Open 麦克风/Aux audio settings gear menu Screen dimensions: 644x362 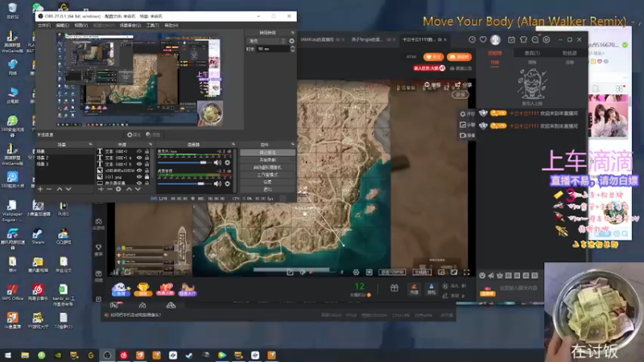pos(227,162)
